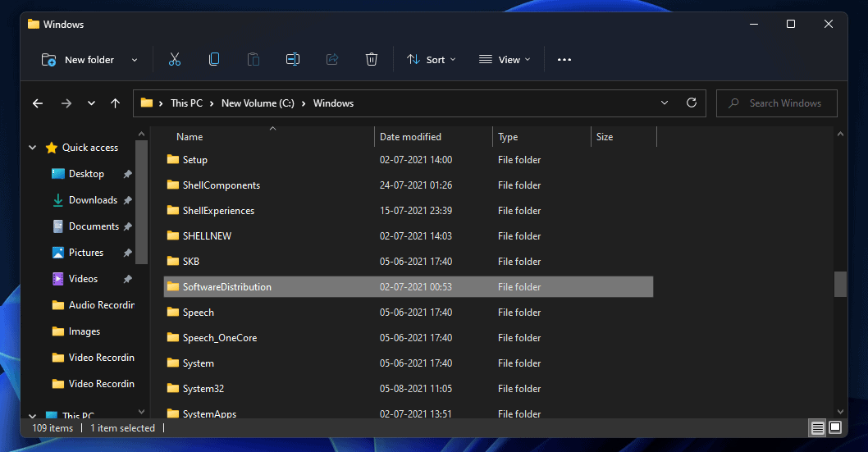This screenshot has height=452, width=868.
Task: Click the Cut scissors icon
Action: [x=175, y=59]
